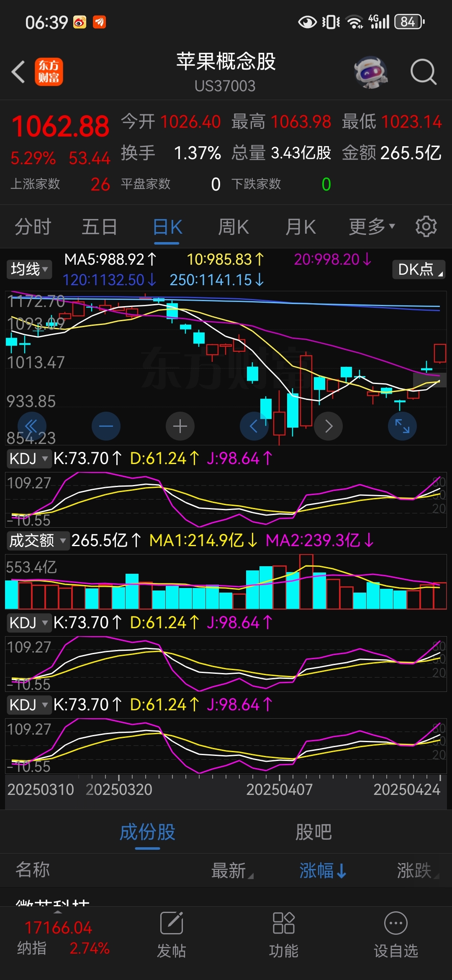Switch to 五日 chart tab

[100, 227]
